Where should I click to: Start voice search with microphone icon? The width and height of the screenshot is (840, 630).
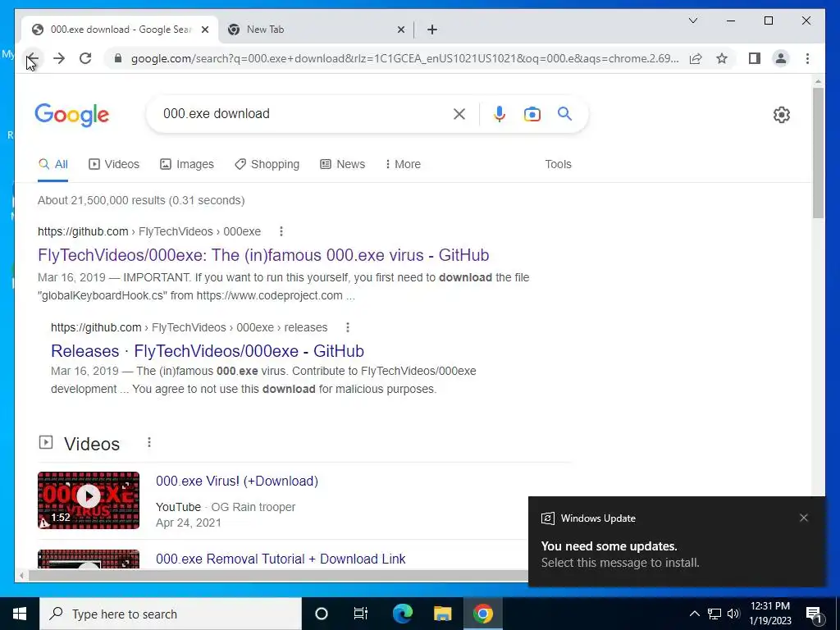pyautogui.click(x=500, y=114)
